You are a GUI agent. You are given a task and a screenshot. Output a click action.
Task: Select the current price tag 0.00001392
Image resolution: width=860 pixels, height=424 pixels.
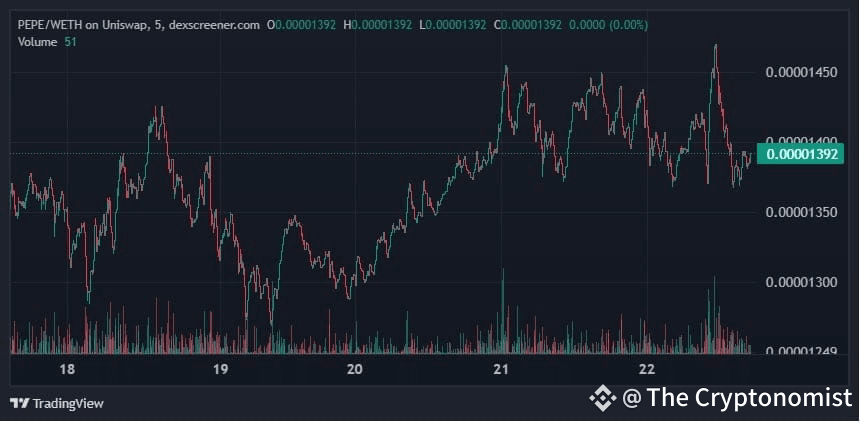[x=800, y=154]
